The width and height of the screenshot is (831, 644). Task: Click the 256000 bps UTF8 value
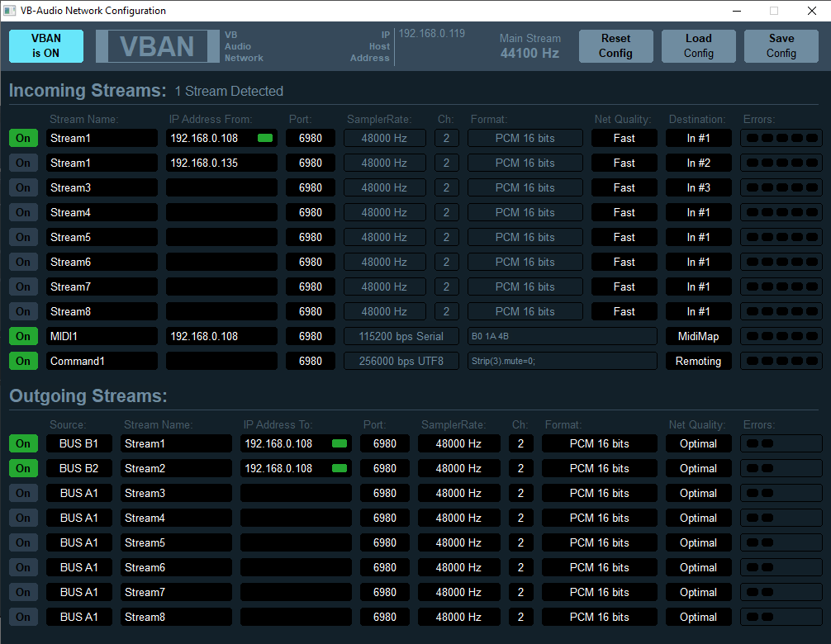click(x=401, y=361)
